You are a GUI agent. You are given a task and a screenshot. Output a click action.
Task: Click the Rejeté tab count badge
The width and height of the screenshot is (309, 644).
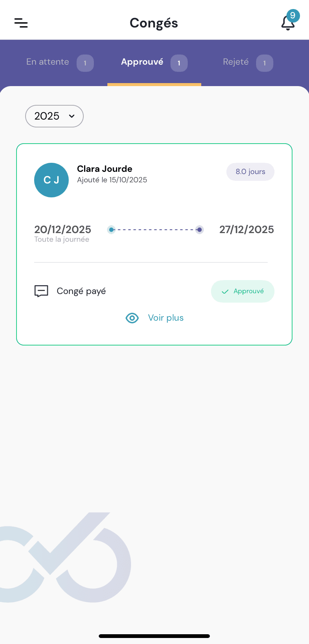coord(265,63)
